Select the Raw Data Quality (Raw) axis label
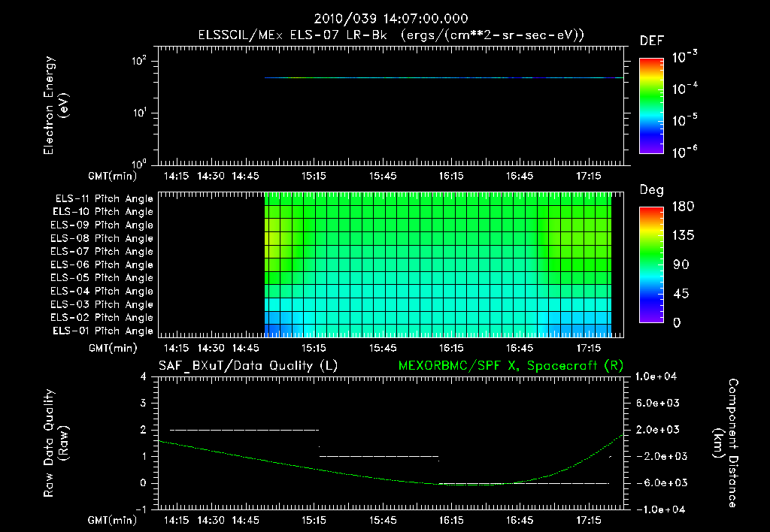The width and height of the screenshot is (770, 532). click(x=56, y=443)
